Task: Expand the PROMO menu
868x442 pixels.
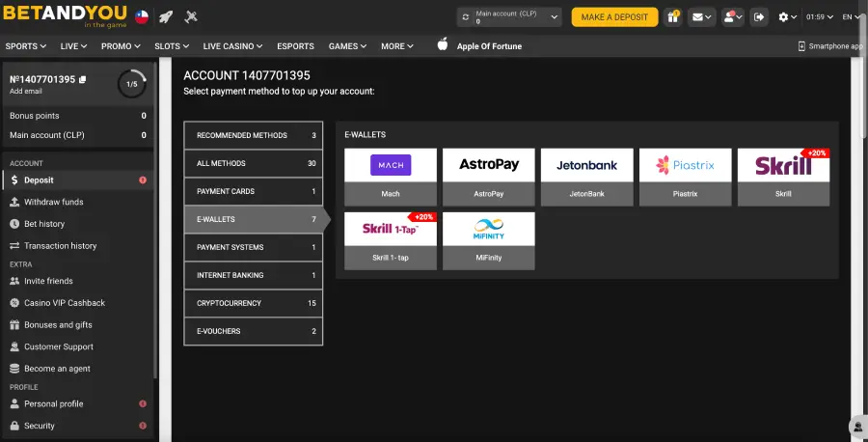Action: tap(121, 46)
